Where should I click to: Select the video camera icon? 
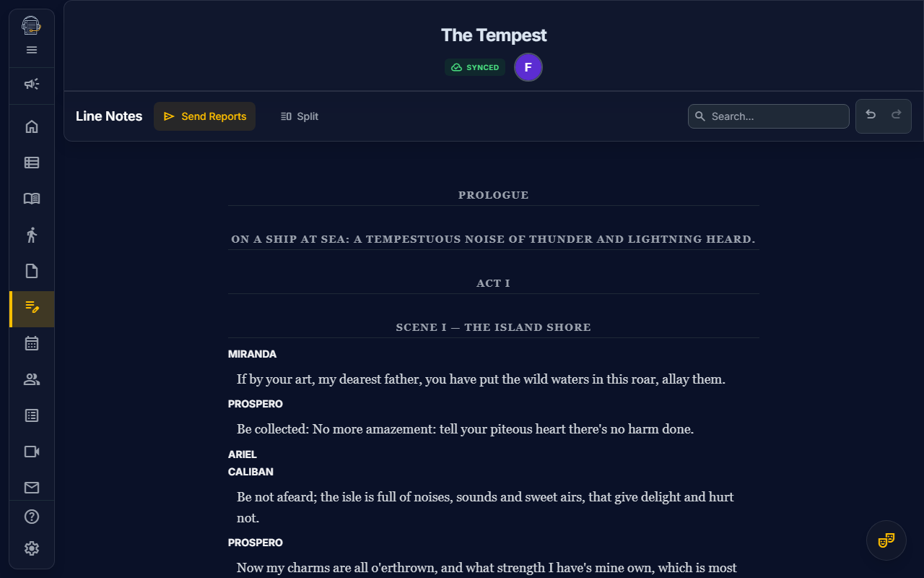point(32,451)
